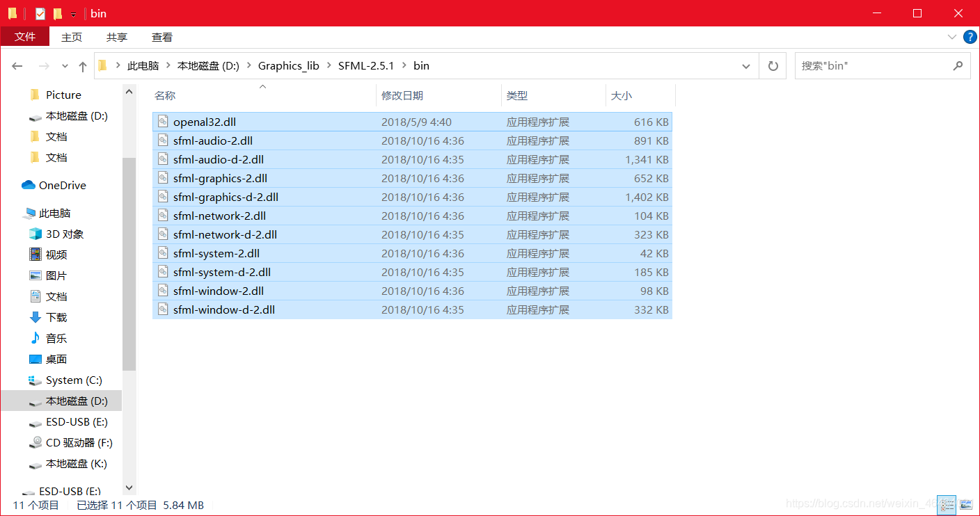
Task: Open Picture folder in navigation pane
Action: (x=63, y=95)
